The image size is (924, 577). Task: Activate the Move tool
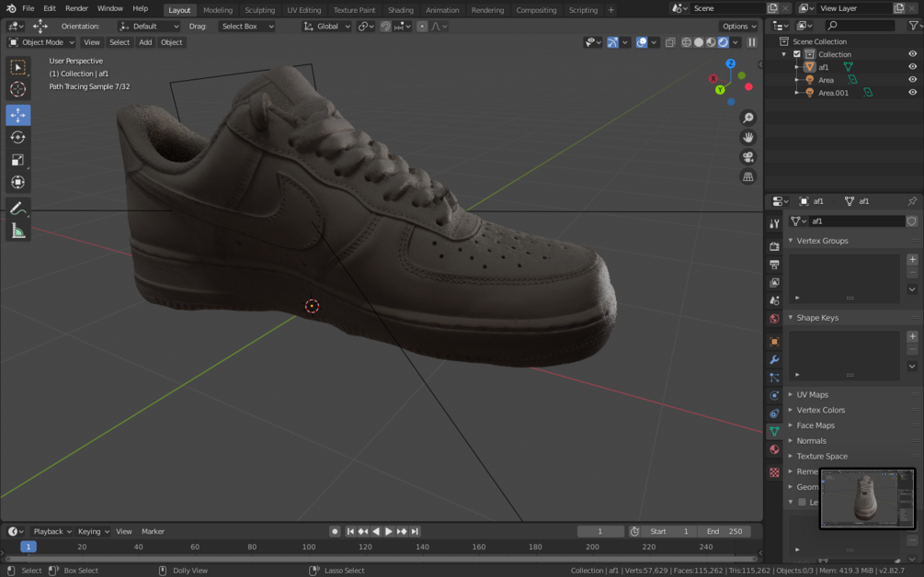click(17, 115)
